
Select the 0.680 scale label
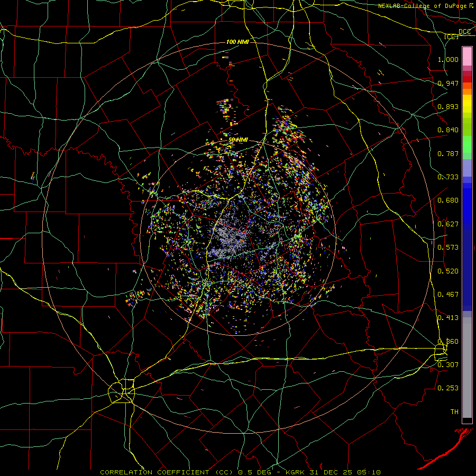click(x=448, y=200)
